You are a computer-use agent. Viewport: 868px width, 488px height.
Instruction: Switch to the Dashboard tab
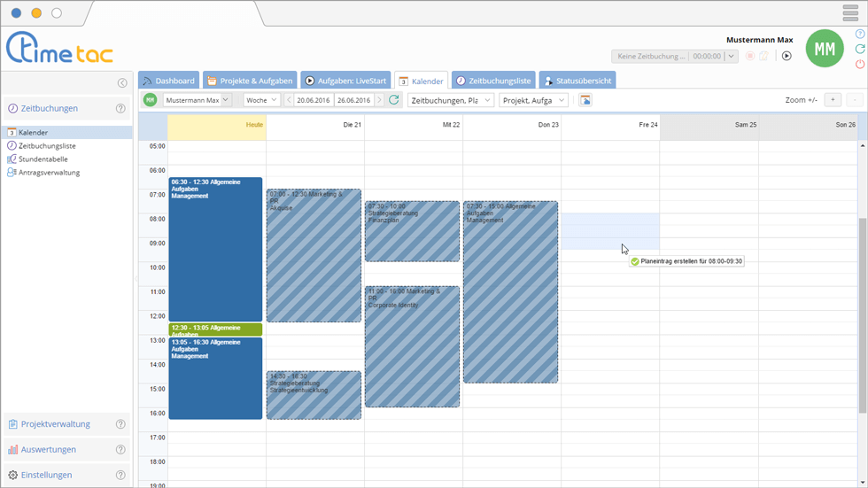point(168,81)
